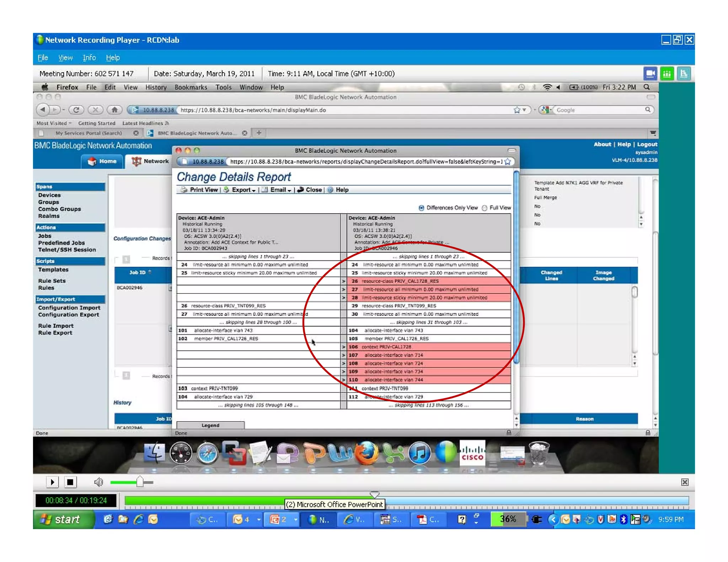Open Dashboard gauge icon in the dock
The width and height of the screenshot is (728, 562).
click(x=181, y=453)
